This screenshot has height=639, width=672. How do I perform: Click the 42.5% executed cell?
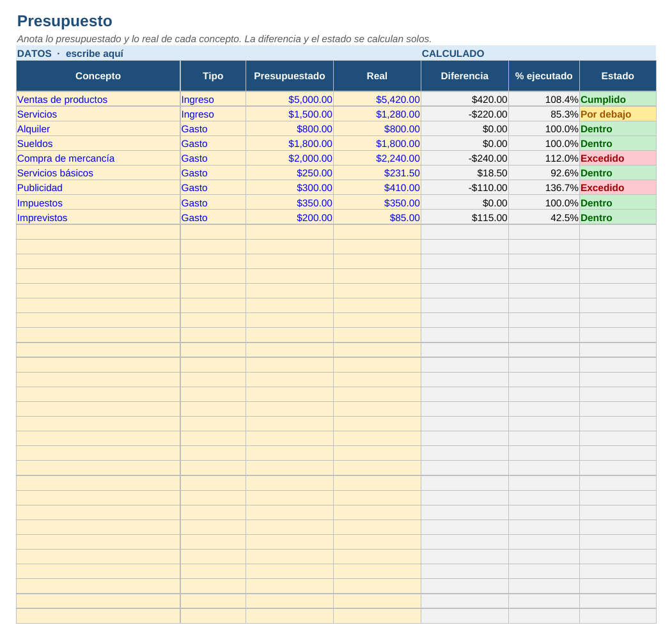(544, 217)
